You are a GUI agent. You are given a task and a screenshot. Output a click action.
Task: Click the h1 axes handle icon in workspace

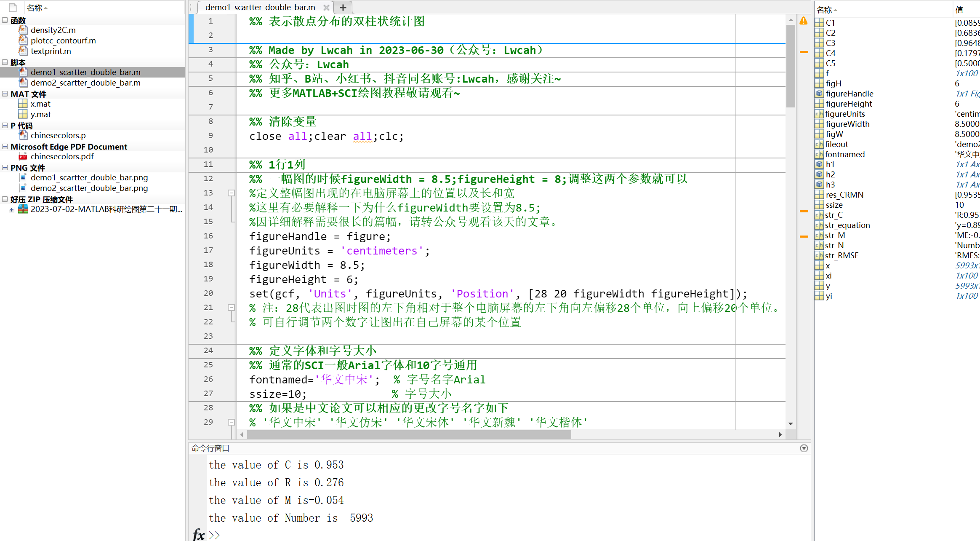[819, 164]
